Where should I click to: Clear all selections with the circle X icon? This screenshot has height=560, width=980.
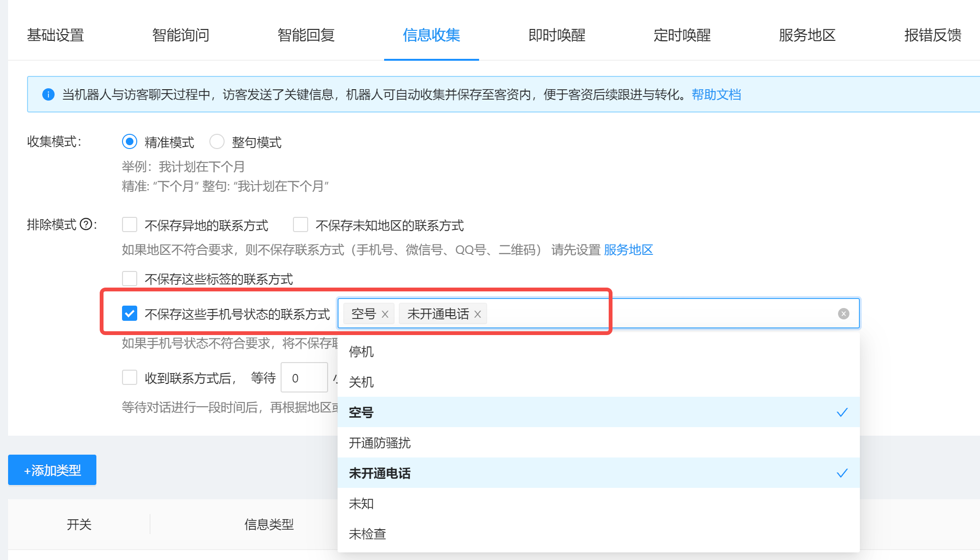843,314
